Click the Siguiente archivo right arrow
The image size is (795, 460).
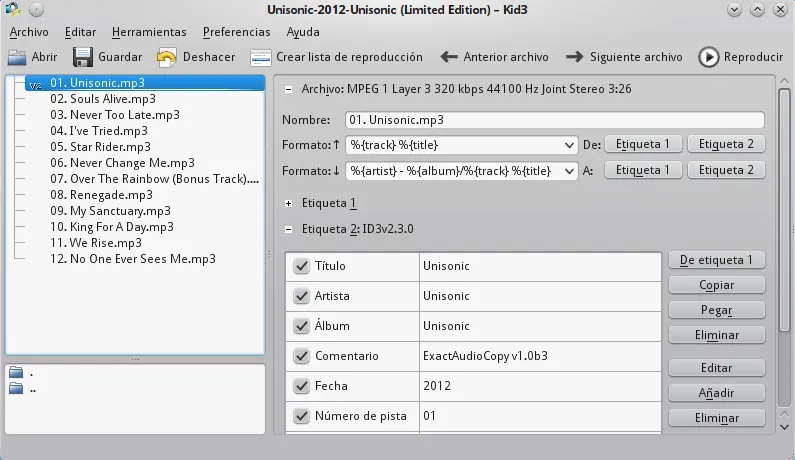pos(574,57)
